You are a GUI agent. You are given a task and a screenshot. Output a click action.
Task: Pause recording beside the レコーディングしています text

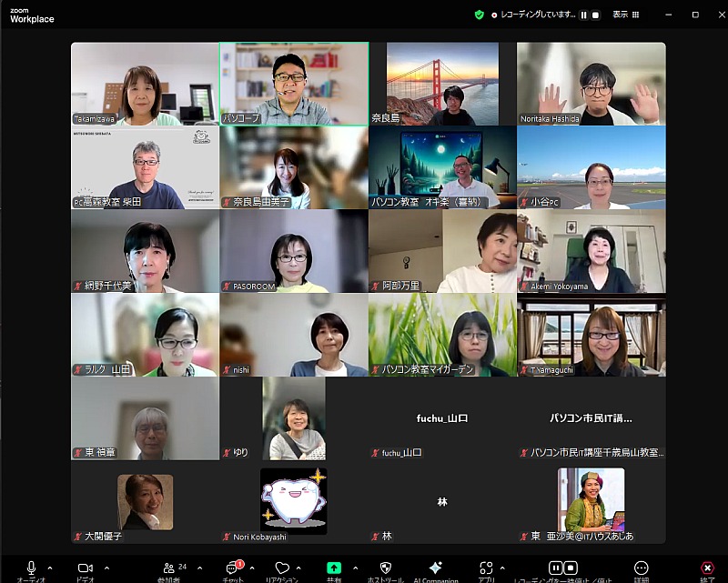coord(583,15)
